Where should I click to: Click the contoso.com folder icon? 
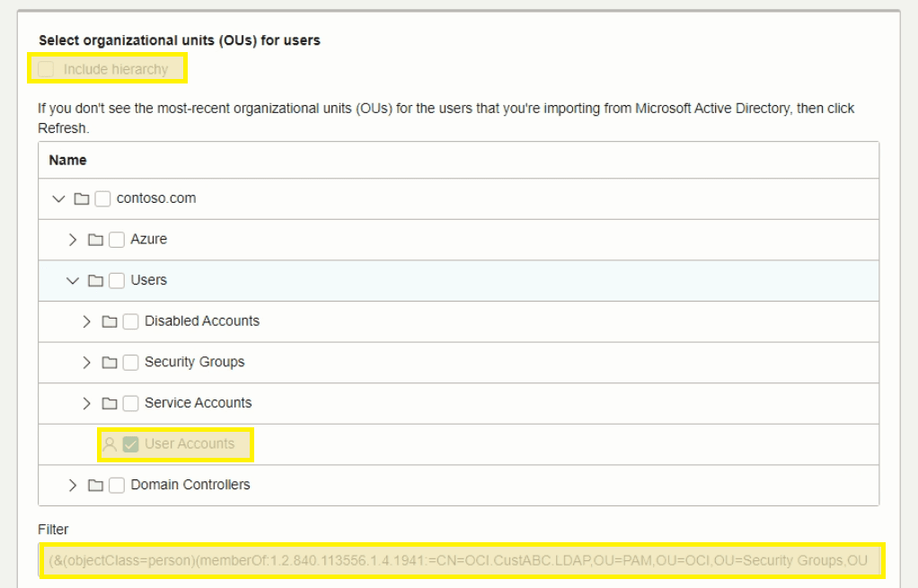click(x=80, y=198)
